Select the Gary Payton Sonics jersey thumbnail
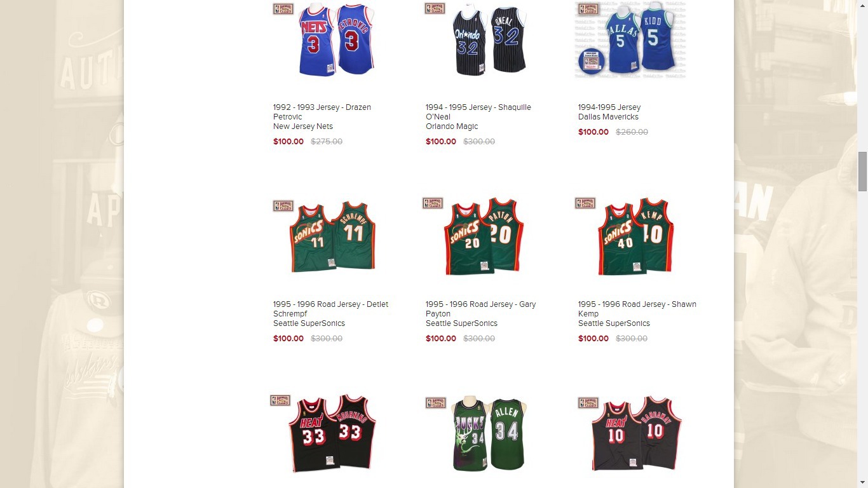This screenshot has width=868, height=488. (x=483, y=236)
